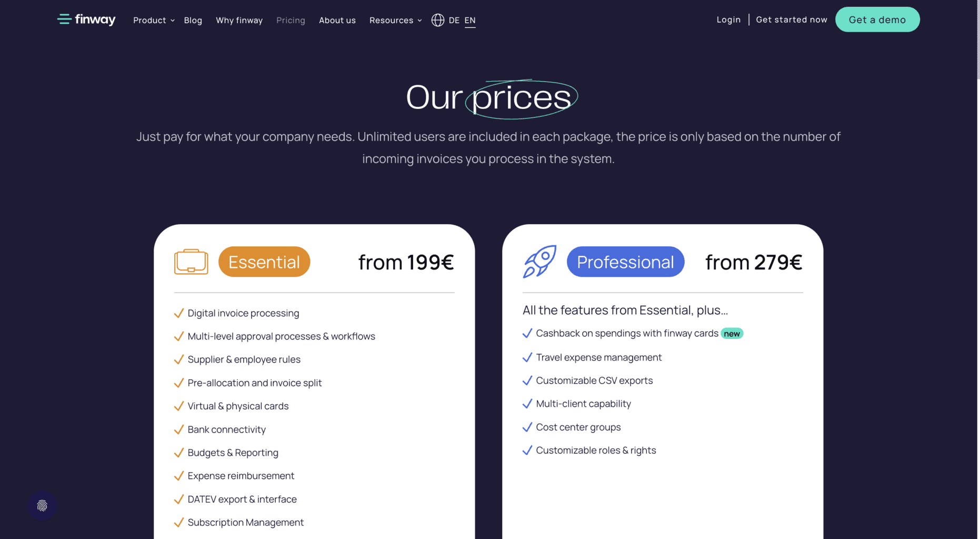Open the fingerprint cookie settings icon

[x=42, y=506]
